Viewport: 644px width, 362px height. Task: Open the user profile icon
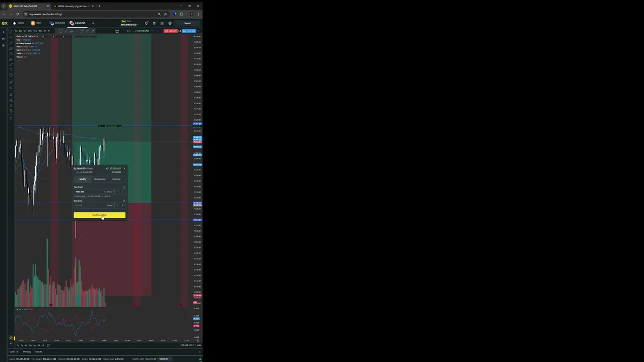point(170,23)
